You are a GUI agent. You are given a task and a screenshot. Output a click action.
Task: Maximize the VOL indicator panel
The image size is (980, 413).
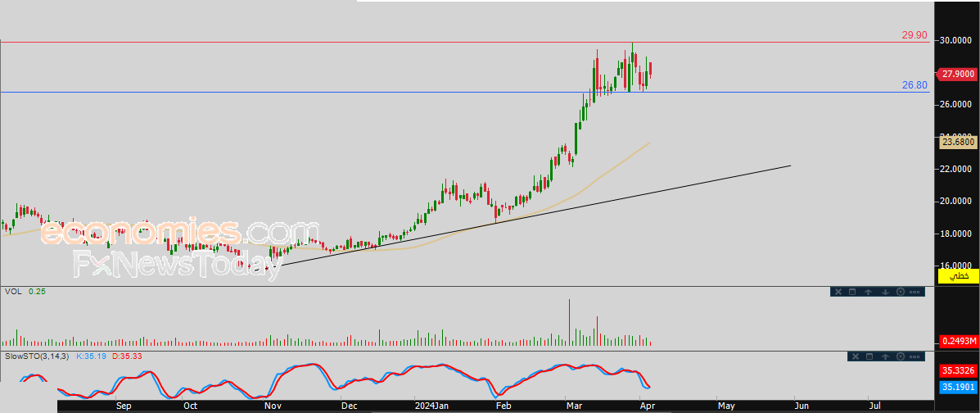pyautogui.click(x=853, y=292)
